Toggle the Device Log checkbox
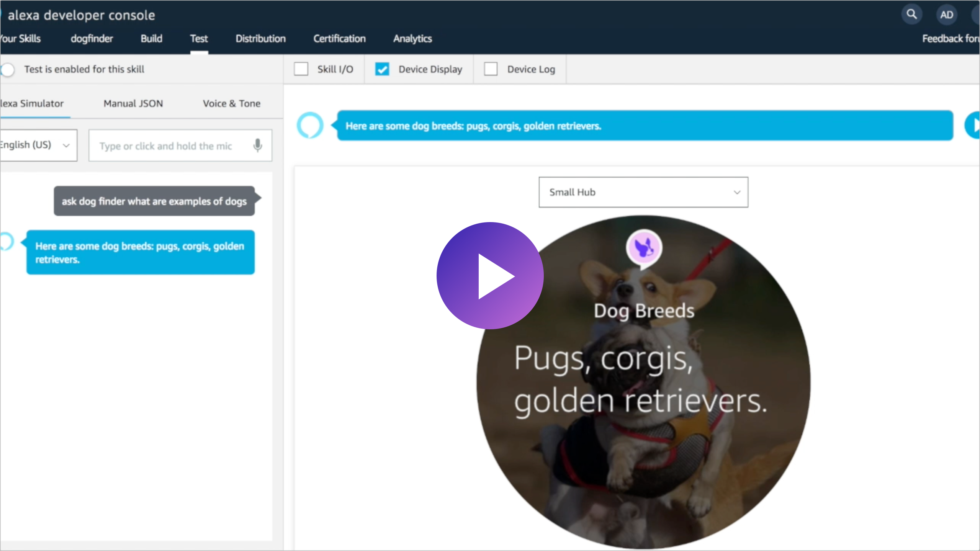980x551 pixels. pos(491,69)
